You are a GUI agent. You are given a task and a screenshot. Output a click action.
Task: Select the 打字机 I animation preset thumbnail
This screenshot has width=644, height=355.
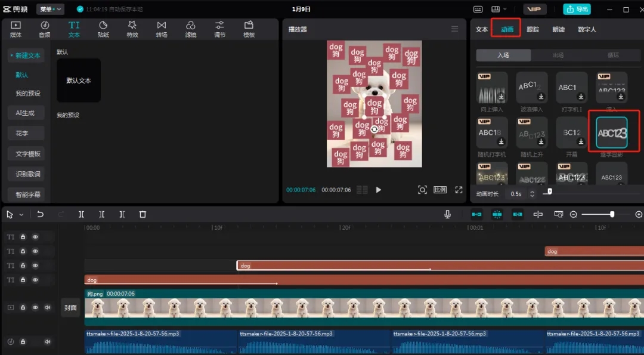tap(571, 88)
